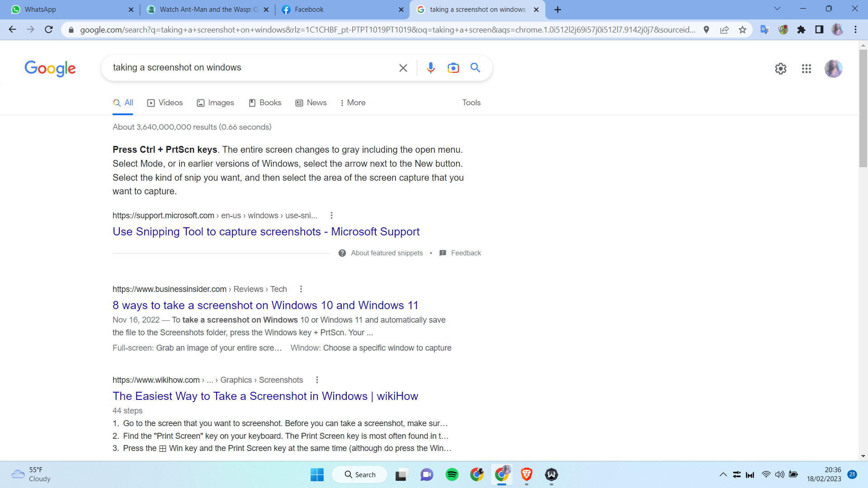Open Google apps grid menu
This screenshot has width=868, height=488.
point(806,69)
